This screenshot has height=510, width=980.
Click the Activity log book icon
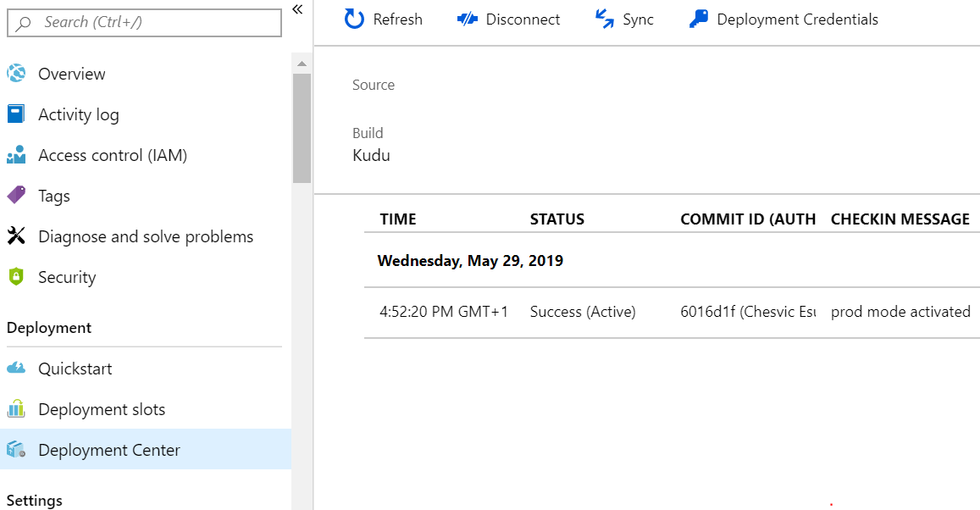pyautogui.click(x=16, y=114)
